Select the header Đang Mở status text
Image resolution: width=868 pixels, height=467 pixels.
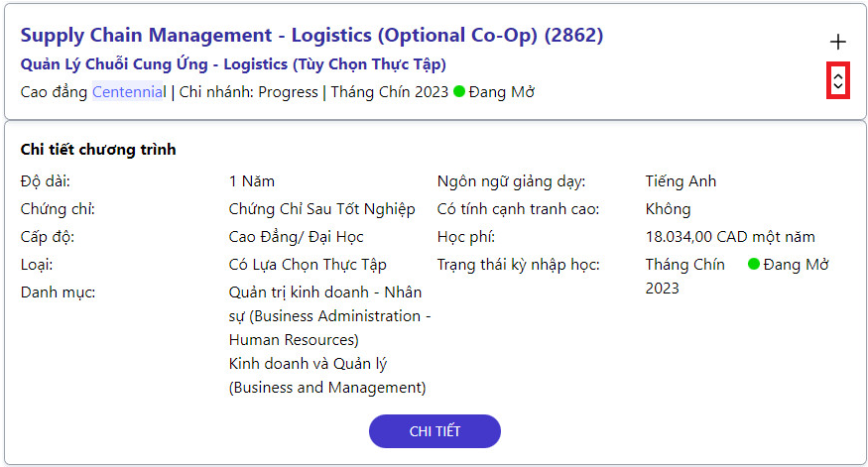pyautogui.click(x=502, y=92)
